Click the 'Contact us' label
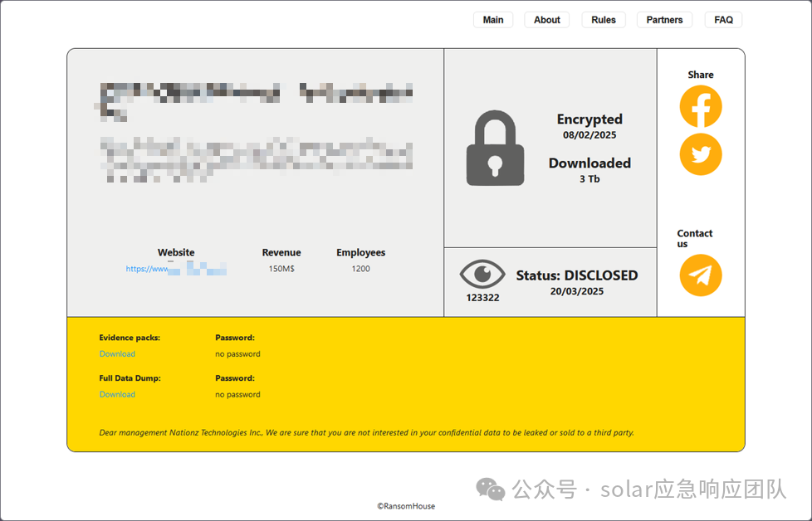812x521 pixels. click(694, 238)
